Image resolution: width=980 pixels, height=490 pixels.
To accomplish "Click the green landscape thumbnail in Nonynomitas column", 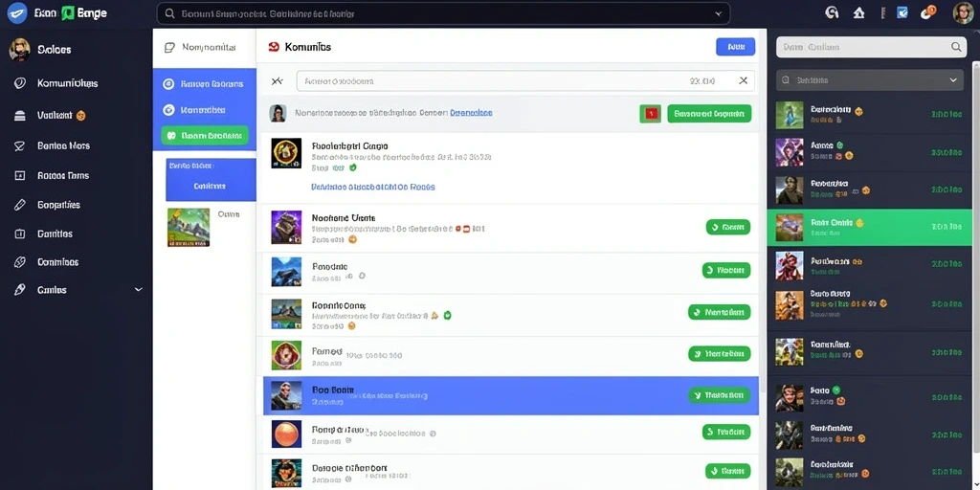I will point(189,228).
